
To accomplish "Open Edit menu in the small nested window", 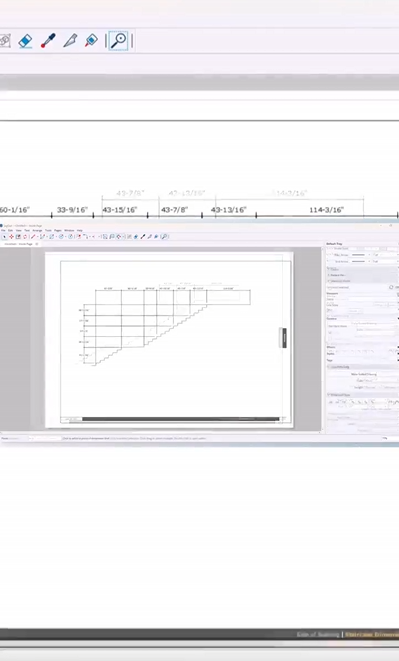I will pyautogui.click(x=11, y=230).
